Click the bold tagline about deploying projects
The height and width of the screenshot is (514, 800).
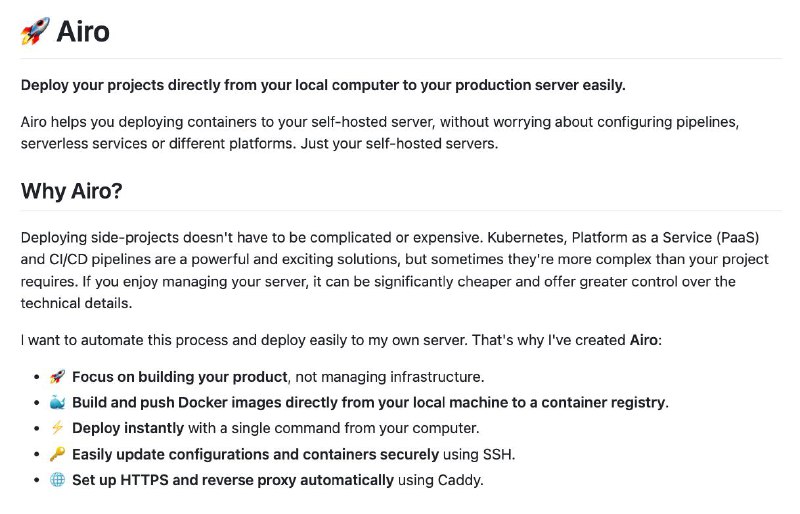(x=323, y=85)
